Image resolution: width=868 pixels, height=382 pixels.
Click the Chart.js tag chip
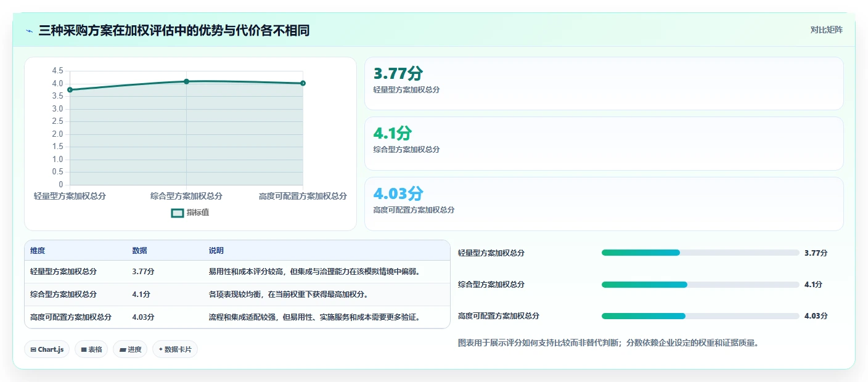pos(47,349)
